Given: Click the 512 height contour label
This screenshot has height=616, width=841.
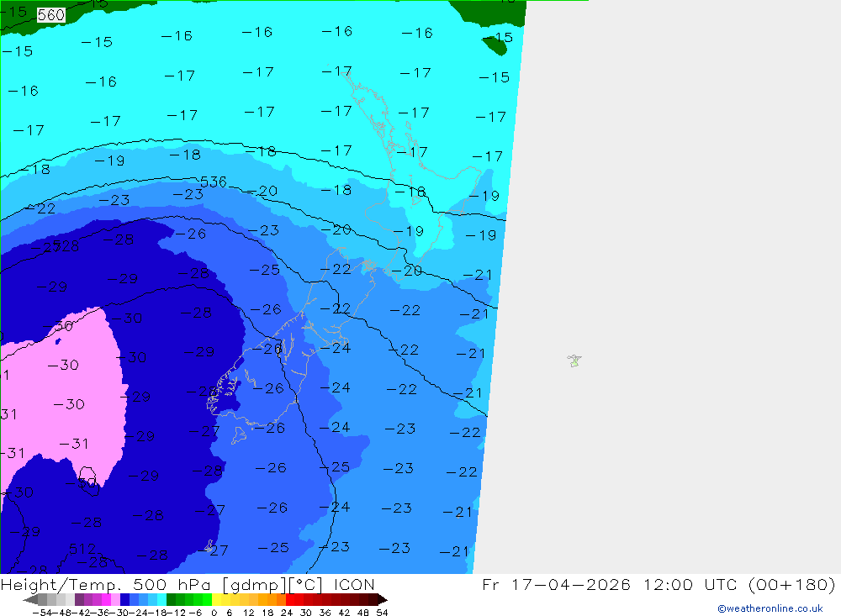Looking at the screenshot, I should click(82, 549).
